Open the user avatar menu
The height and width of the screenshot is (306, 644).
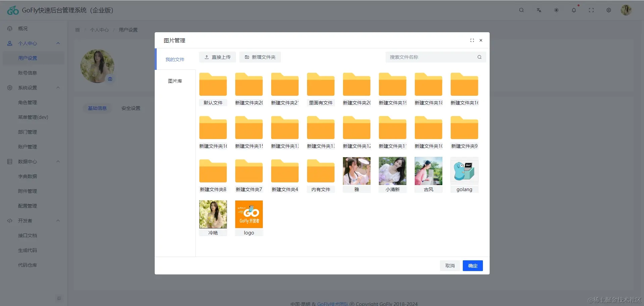626,10
